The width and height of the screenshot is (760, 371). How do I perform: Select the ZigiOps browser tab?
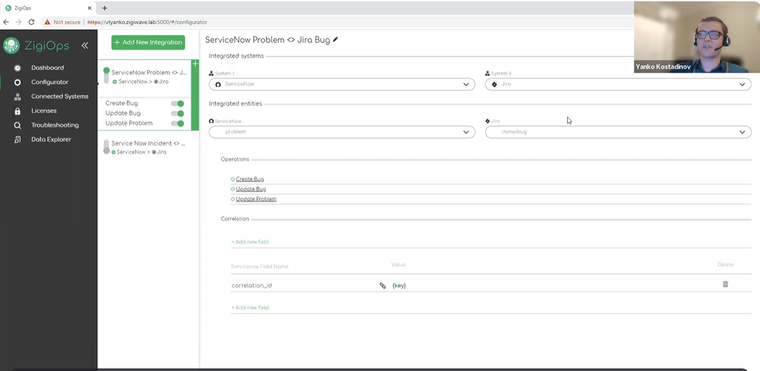(48, 8)
